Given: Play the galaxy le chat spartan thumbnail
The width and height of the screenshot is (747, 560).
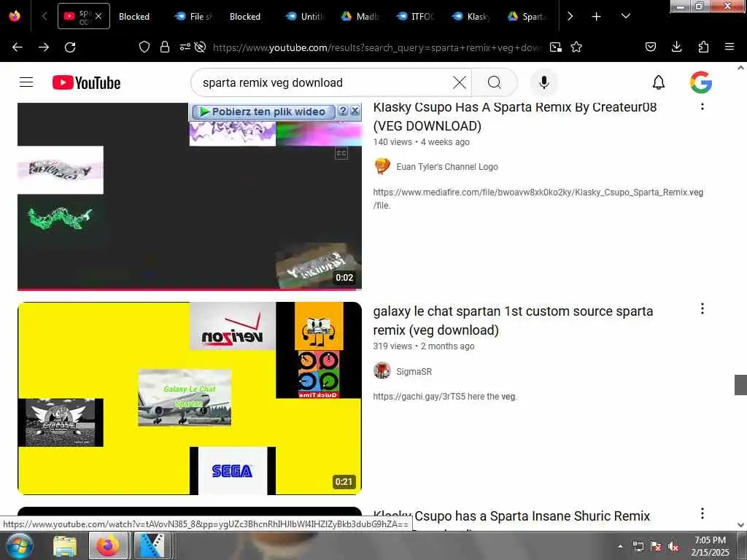Looking at the screenshot, I should [190, 399].
